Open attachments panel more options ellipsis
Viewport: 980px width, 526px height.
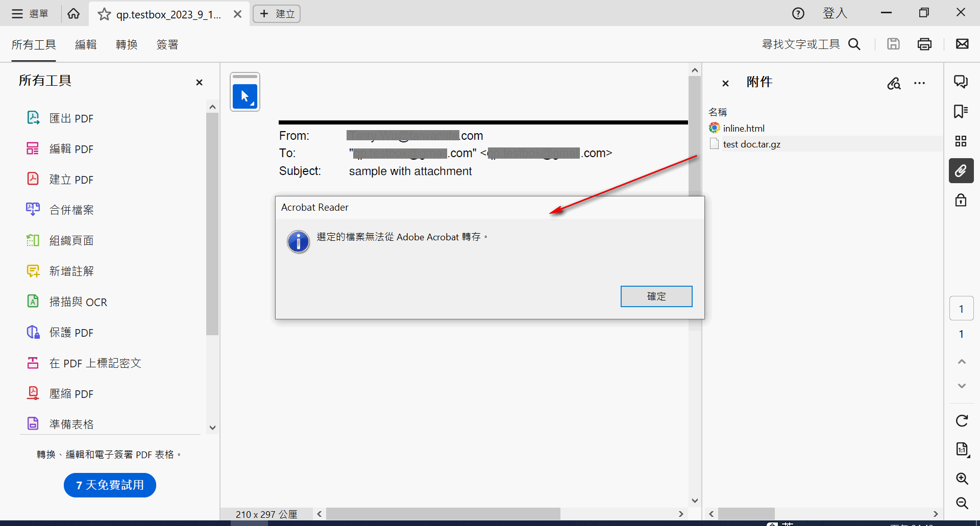point(920,83)
